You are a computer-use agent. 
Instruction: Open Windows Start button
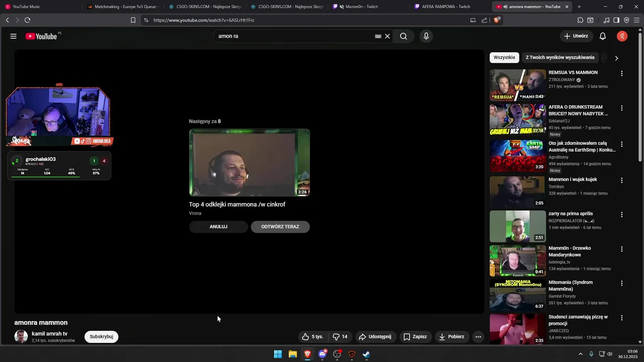(x=278, y=354)
